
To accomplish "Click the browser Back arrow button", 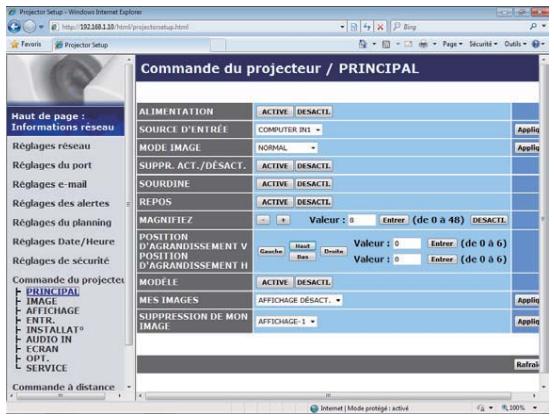I will point(14,27).
